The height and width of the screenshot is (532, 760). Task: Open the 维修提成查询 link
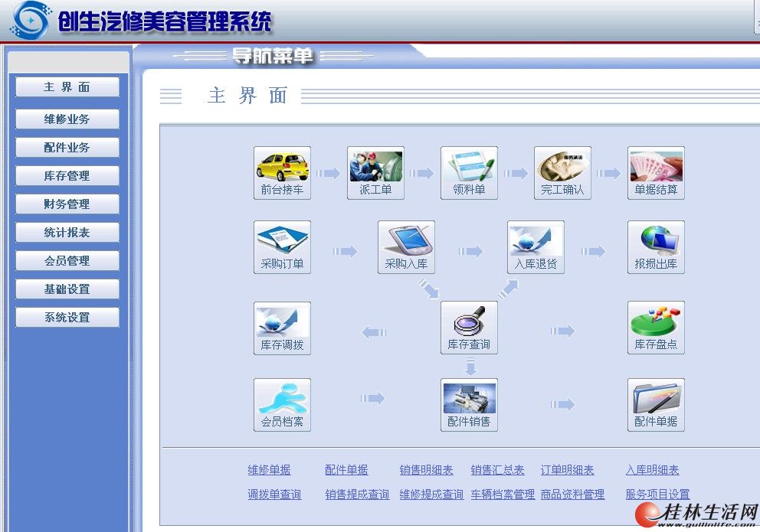[431, 494]
